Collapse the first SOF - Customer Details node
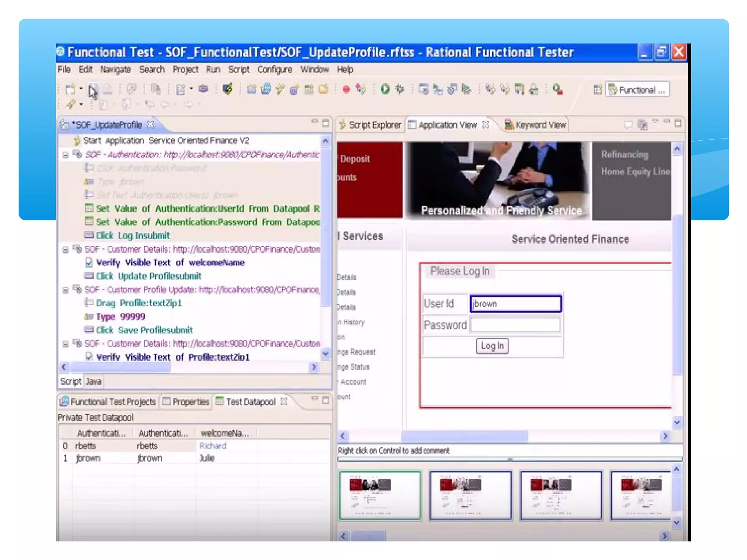 [65, 250]
